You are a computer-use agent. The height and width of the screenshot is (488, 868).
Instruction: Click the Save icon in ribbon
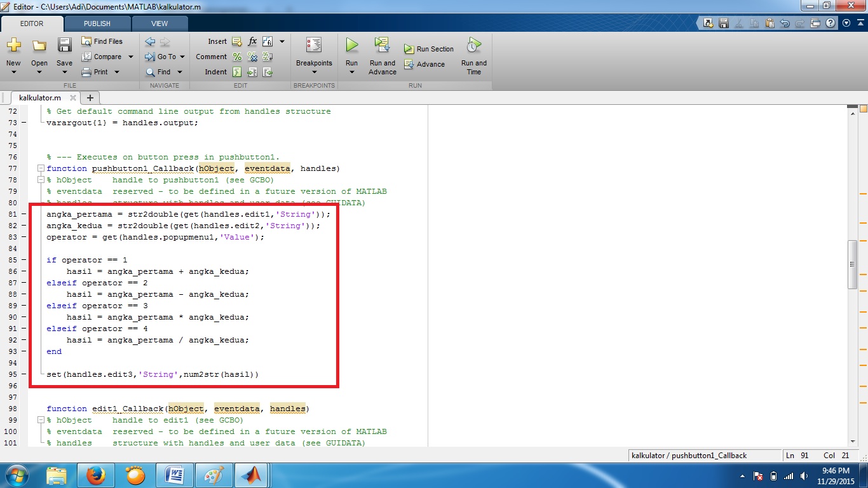tap(64, 46)
